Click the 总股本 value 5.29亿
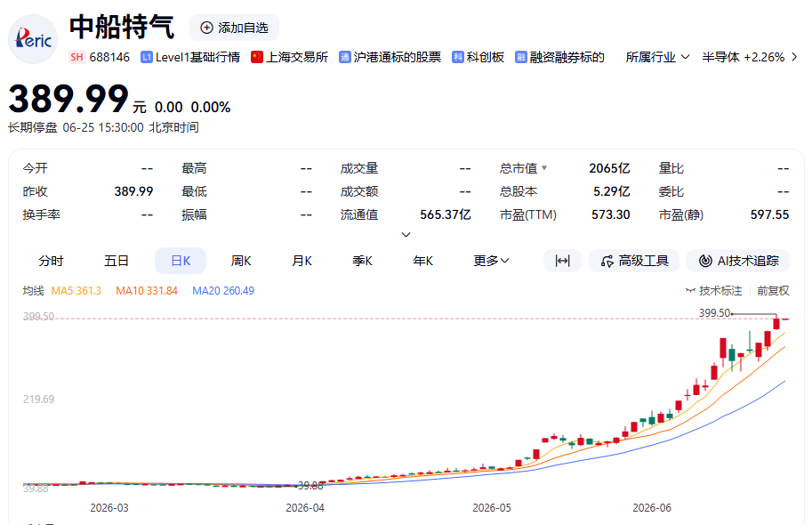Viewport: 812px width, 525px height. [612, 191]
